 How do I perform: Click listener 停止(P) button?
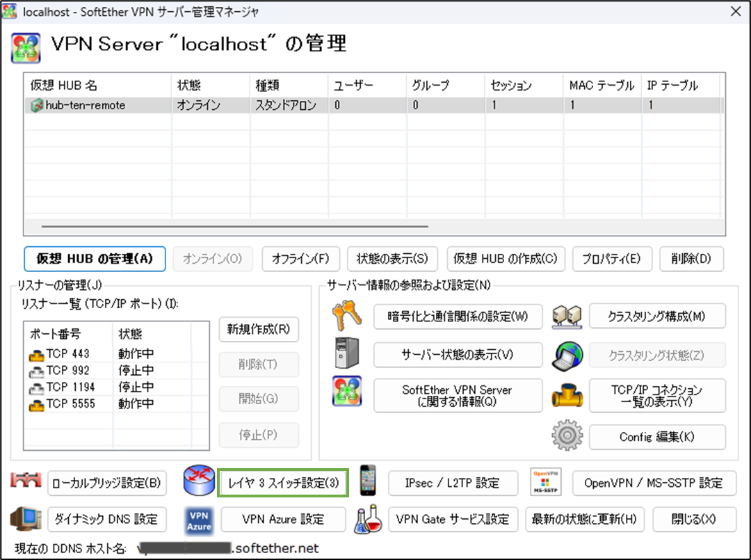(259, 435)
